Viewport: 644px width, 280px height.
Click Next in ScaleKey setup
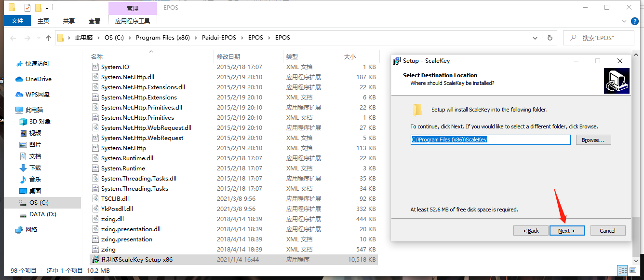coord(567,231)
